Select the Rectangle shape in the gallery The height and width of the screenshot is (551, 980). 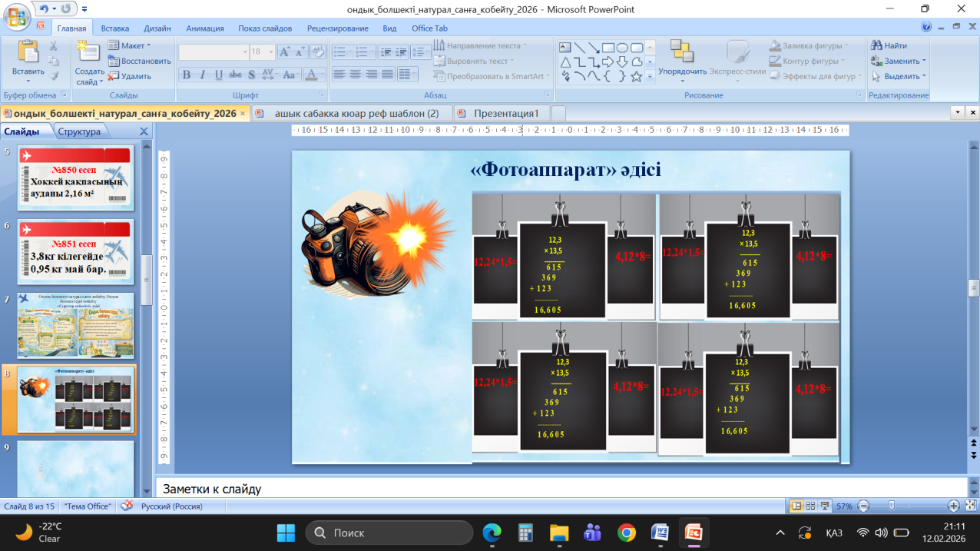(x=608, y=47)
